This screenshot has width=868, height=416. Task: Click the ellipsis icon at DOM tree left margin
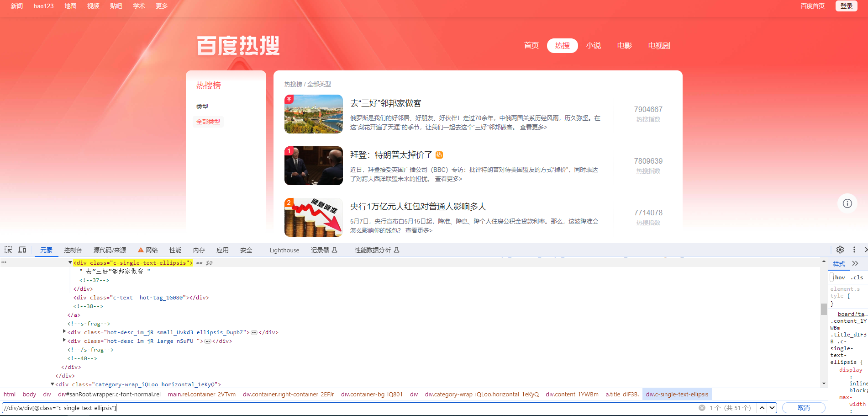(x=4, y=262)
